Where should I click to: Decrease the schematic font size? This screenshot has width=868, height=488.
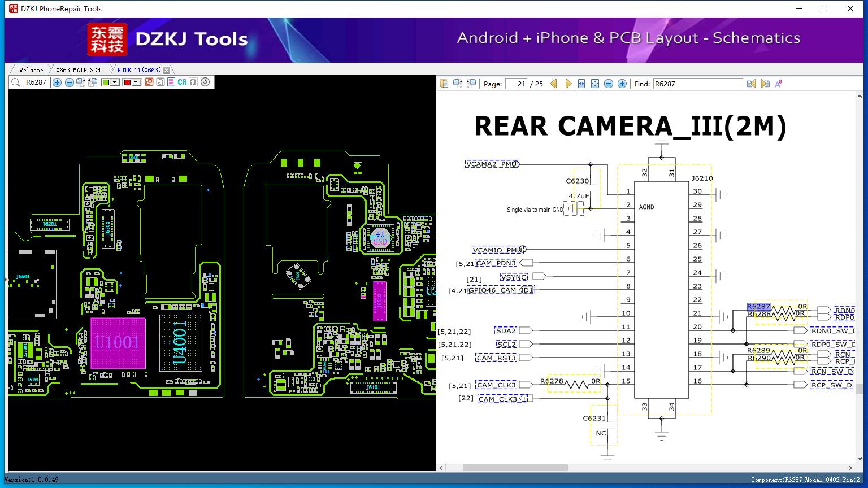778,84
